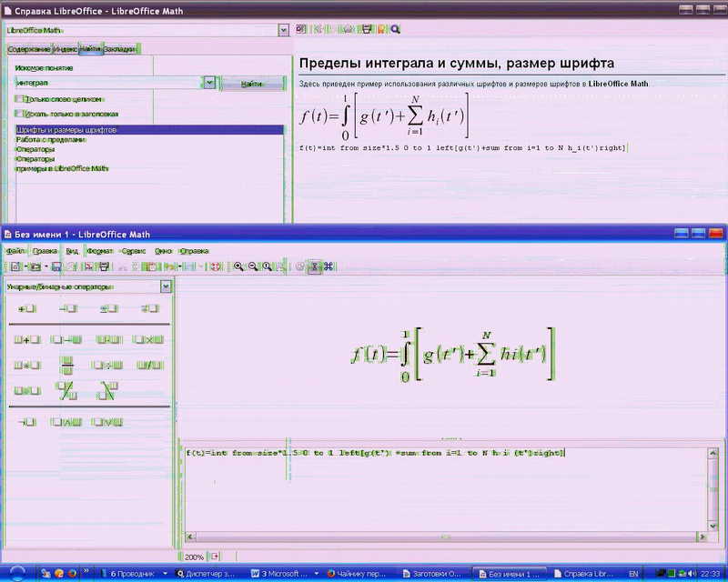The image size is (728, 582).
Task: Click the Find on page icon in Help
Action: click(x=395, y=30)
